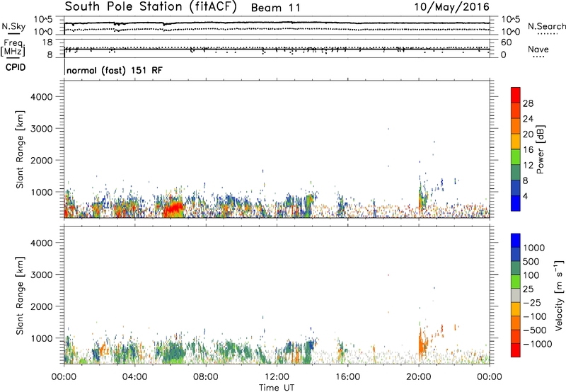Pick the teal Power segment between 8 and 12
The width and height of the screenshot is (566, 392).
(516, 172)
